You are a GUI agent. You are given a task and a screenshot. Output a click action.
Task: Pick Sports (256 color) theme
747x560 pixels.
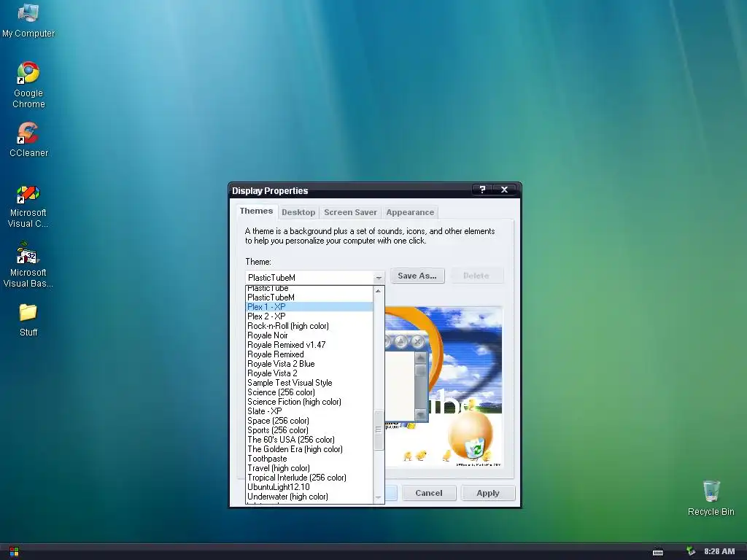point(309,430)
